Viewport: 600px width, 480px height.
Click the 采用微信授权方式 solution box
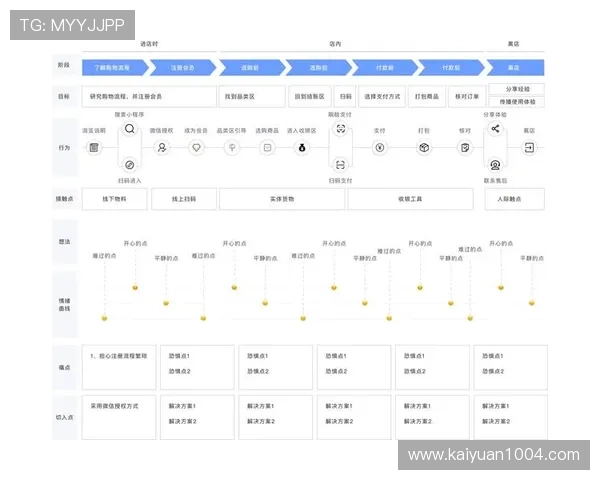coord(118,416)
